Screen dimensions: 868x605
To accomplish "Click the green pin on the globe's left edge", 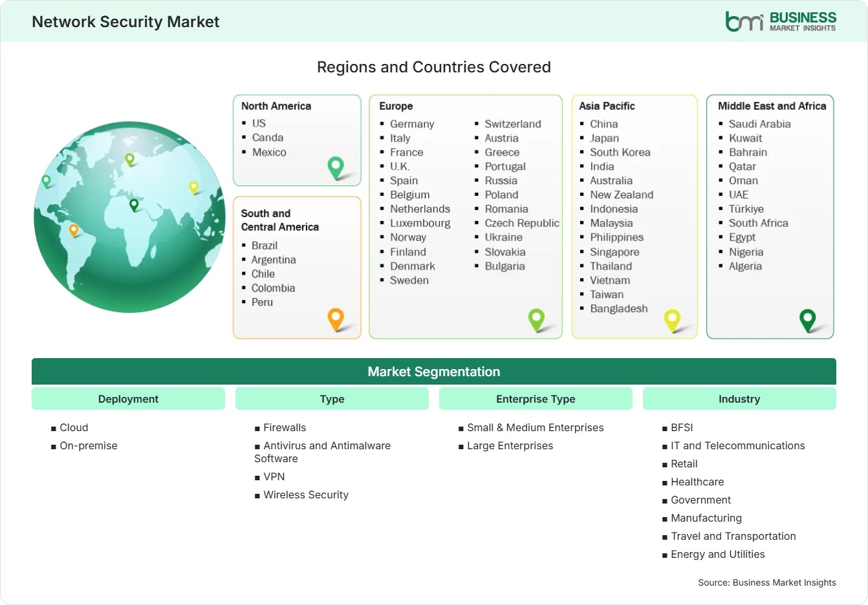I will coord(46,181).
